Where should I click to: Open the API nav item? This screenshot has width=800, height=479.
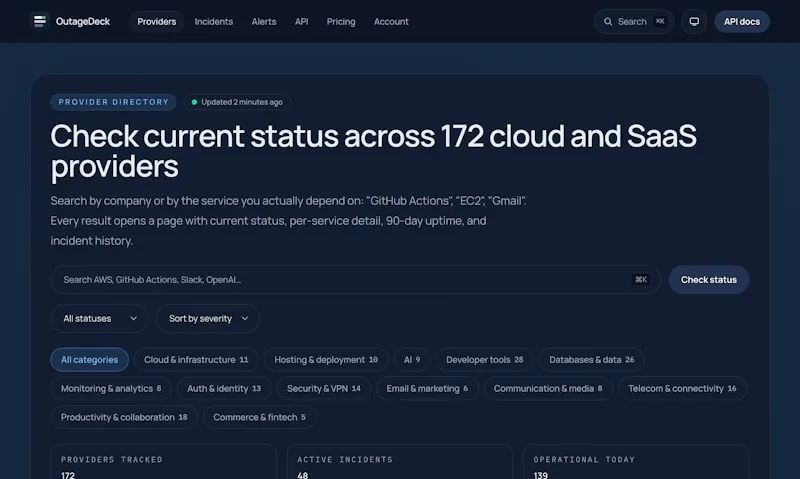pyautogui.click(x=302, y=21)
